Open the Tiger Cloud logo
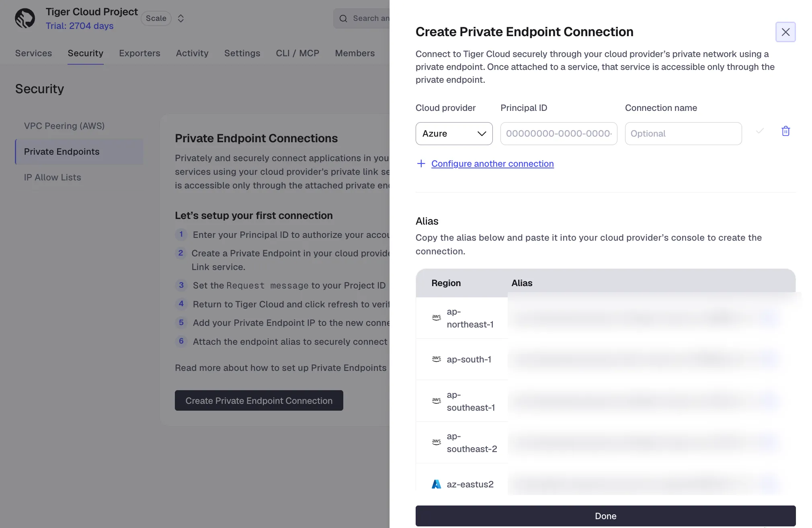The height and width of the screenshot is (528, 812). tap(25, 18)
